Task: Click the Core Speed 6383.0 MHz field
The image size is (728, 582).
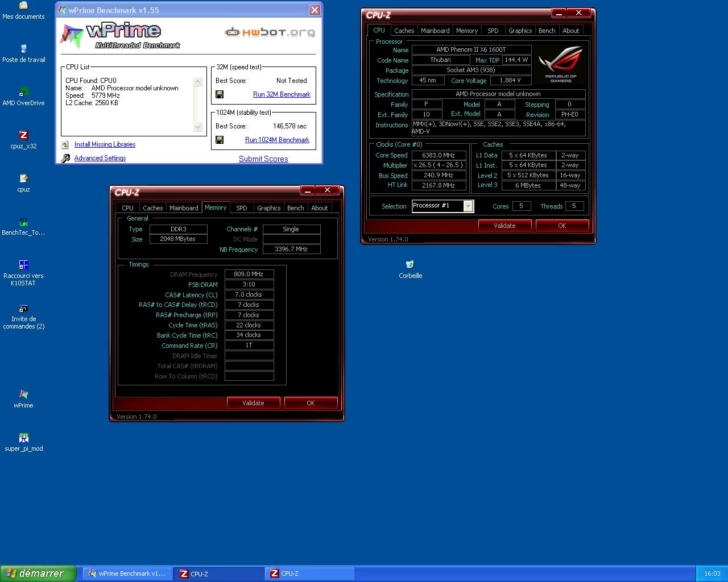Action: [x=439, y=155]
